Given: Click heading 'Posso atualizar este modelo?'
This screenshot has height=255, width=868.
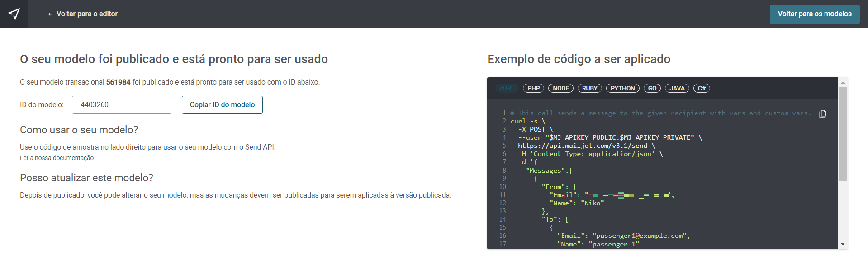Looking at the screenshot, I should pyautogui.click(x=86, y=178).
